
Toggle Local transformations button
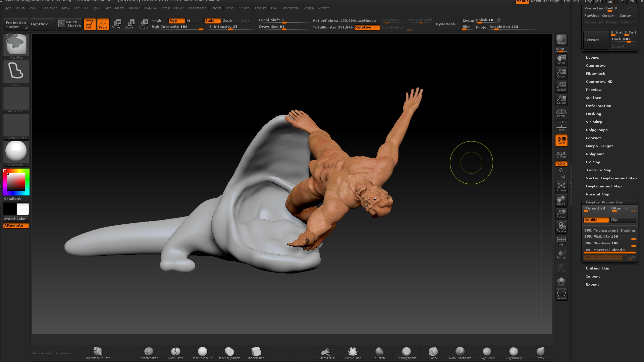561,140
